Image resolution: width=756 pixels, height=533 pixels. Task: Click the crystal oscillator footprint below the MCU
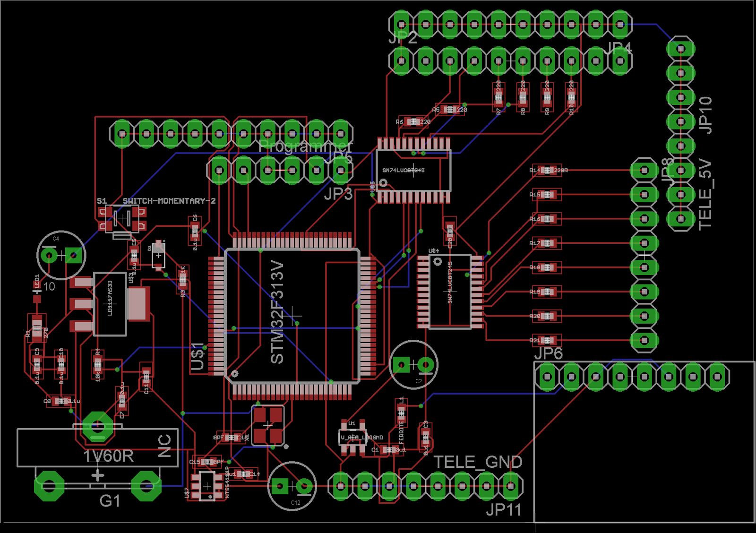point(267,425)
